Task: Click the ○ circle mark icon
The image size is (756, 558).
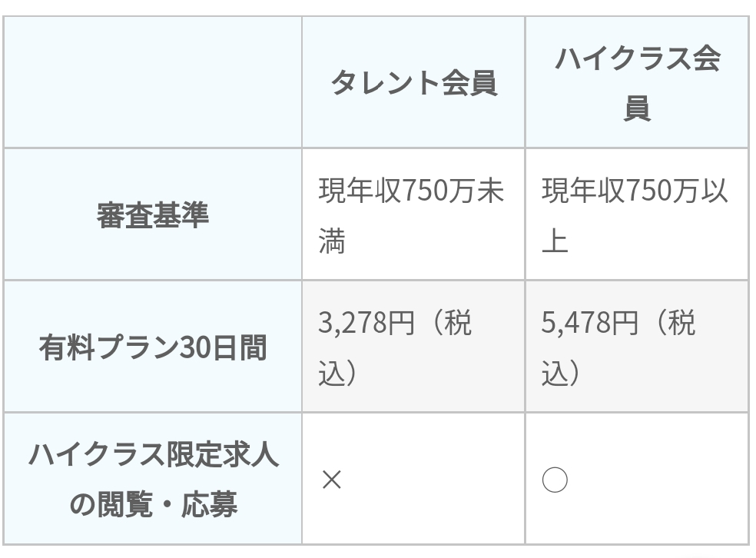Action: pyautogui.click(x=555, y=480)
